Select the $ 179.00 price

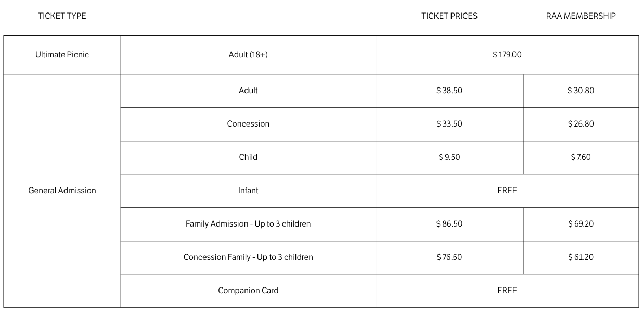[x=507, y=55]
